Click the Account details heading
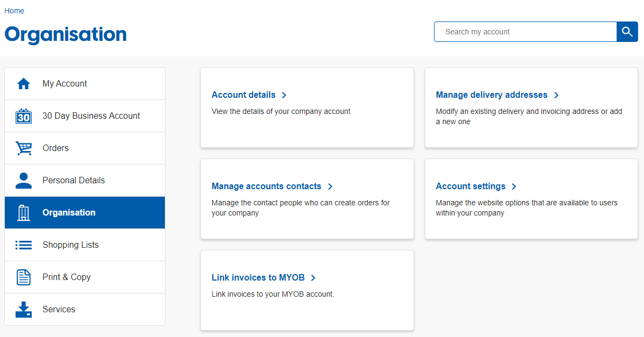Image resolution: width=644 pixels, height=337 pixels. (x=244, y=95)
